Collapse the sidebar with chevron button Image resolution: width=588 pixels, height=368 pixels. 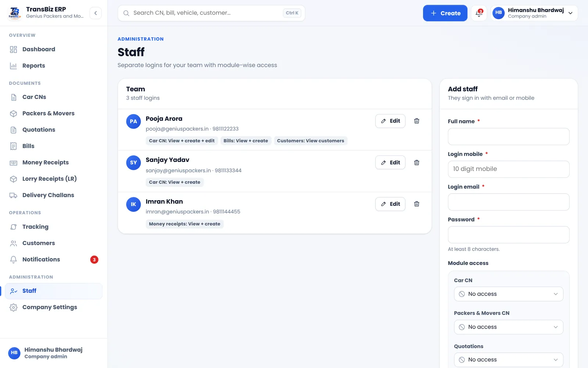[96, 13]
